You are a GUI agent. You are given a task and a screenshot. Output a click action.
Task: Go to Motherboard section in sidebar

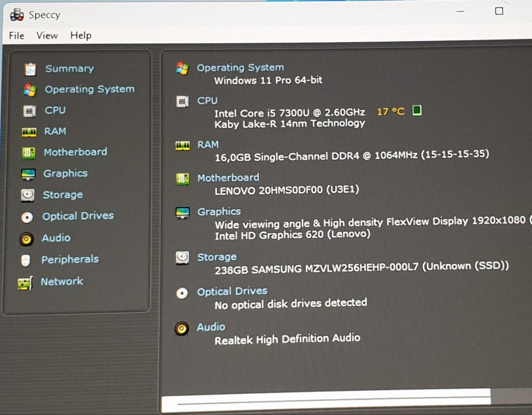76,152
